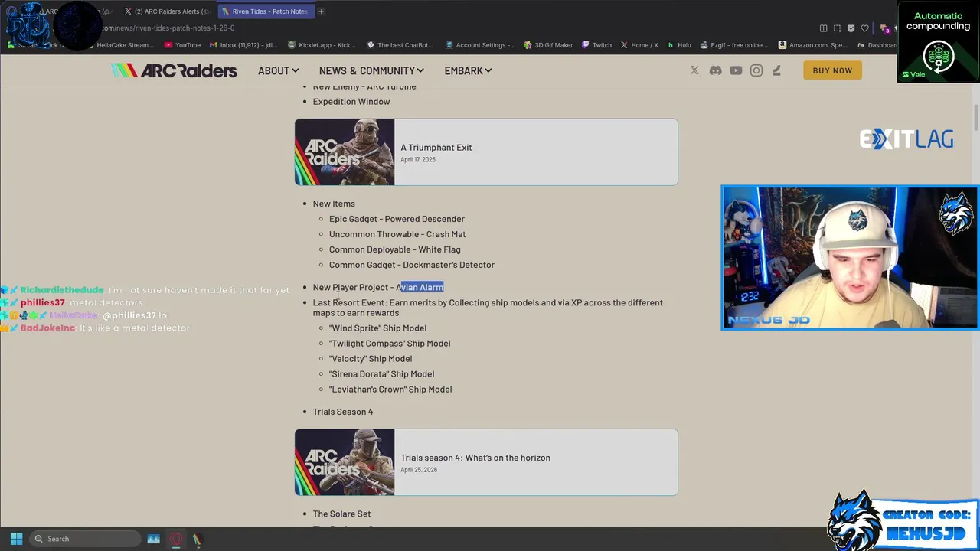This screenshot has width=980, height=551.
Task: Open the ARC Raiders Discord link
Action: tap(715, 70)
